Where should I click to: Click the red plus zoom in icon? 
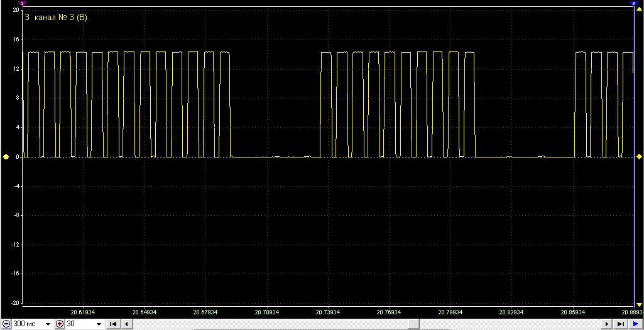click(60, 324)
